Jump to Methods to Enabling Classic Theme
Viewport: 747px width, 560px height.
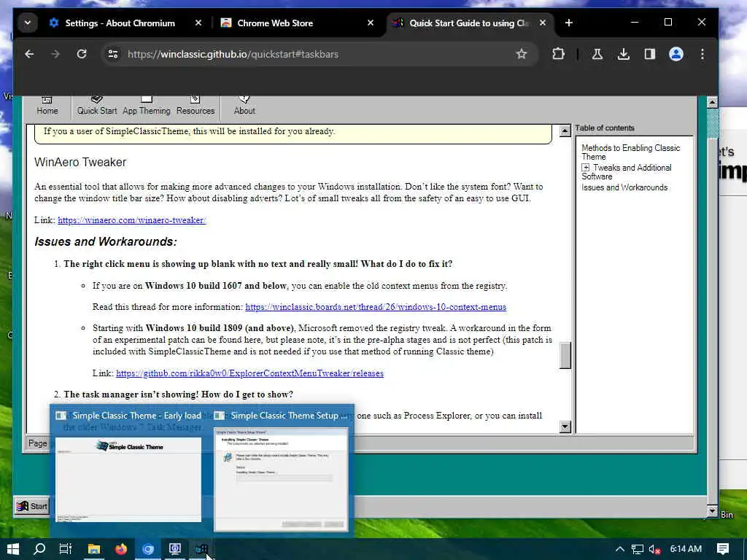pyautogui.click(x=631, y=152)
